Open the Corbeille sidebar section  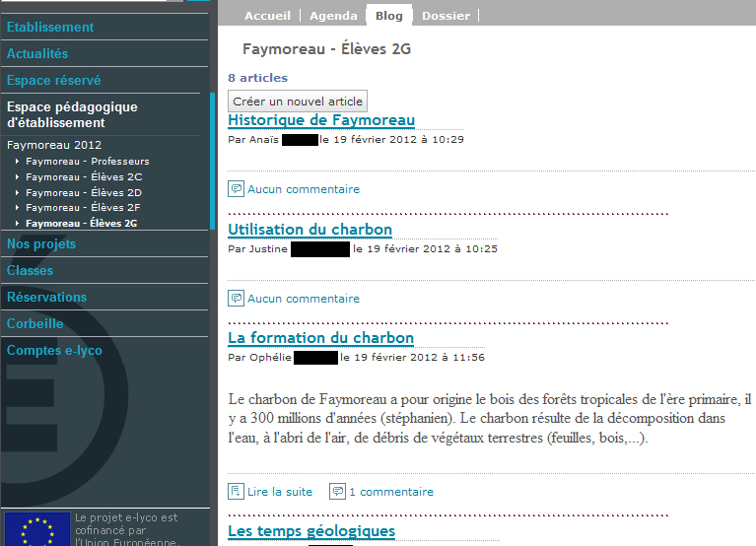(x=35, y=323)
